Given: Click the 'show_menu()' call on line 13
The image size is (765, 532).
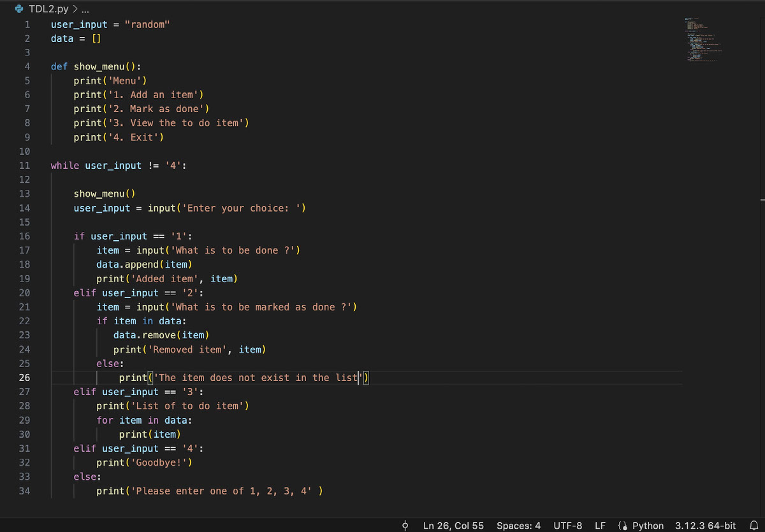Looking at the screenshot, I should coord(105,194).
